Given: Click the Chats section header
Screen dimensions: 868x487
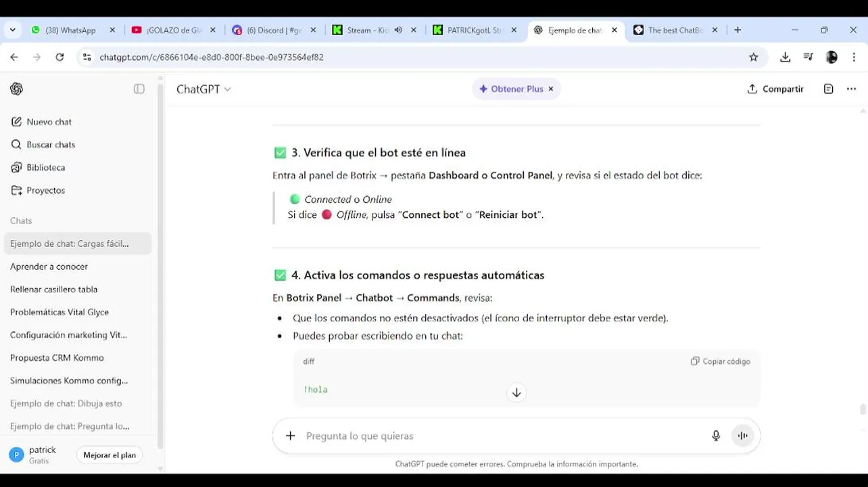Looking at the screenshot, I should [x=21, y=221].
